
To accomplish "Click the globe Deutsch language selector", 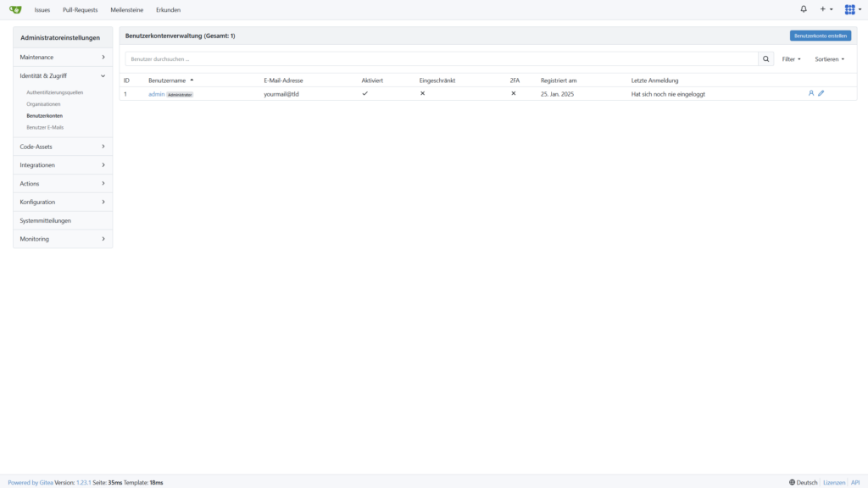I will click(804, 482).
